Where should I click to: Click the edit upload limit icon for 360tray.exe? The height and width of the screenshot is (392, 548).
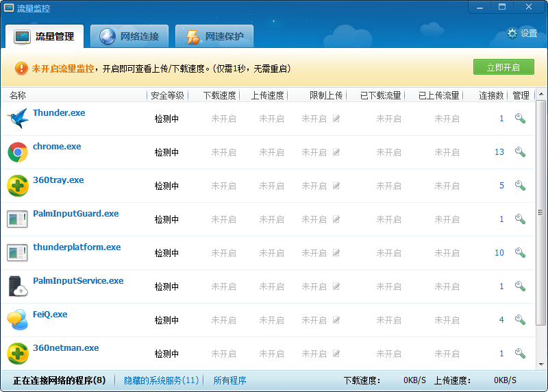coord(336,186)
